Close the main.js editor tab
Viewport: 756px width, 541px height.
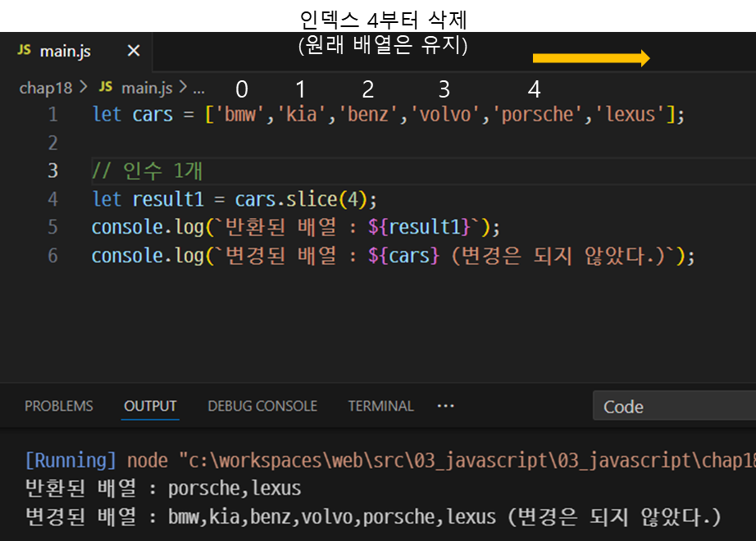pyautogui.click(x=134, y=51)
